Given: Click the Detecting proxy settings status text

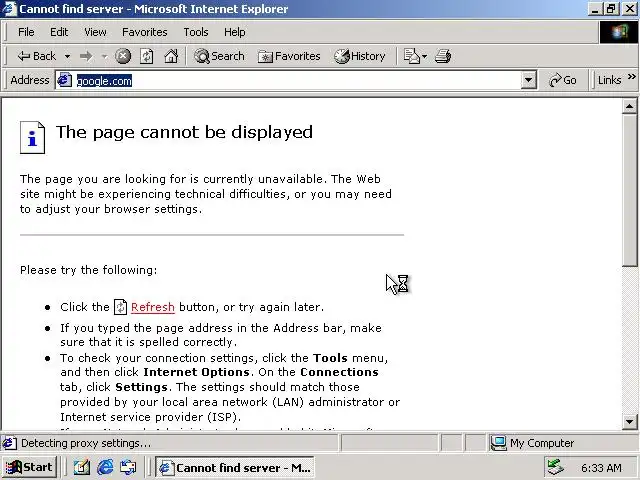Looking at the screenshot, I should [x=86, y=443].
